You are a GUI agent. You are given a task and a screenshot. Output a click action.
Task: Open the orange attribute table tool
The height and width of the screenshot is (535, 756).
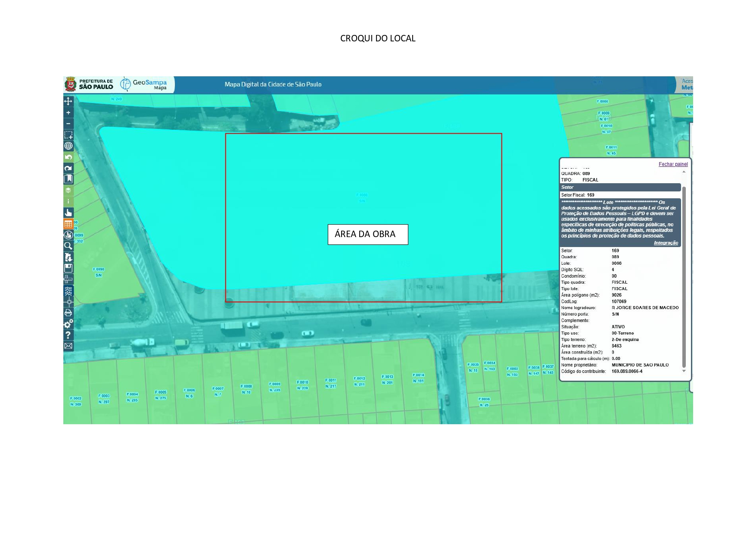tap(68, 224)
